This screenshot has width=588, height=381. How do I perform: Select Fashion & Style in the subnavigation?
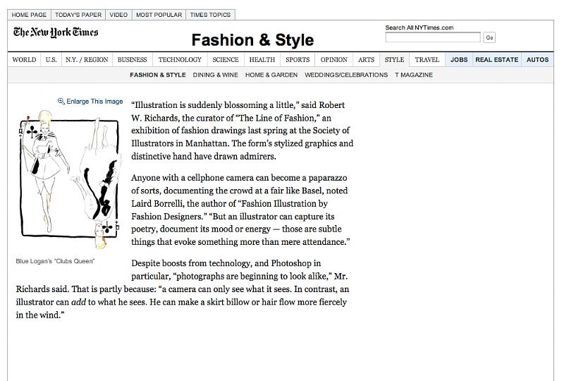[x=158, y=75]
